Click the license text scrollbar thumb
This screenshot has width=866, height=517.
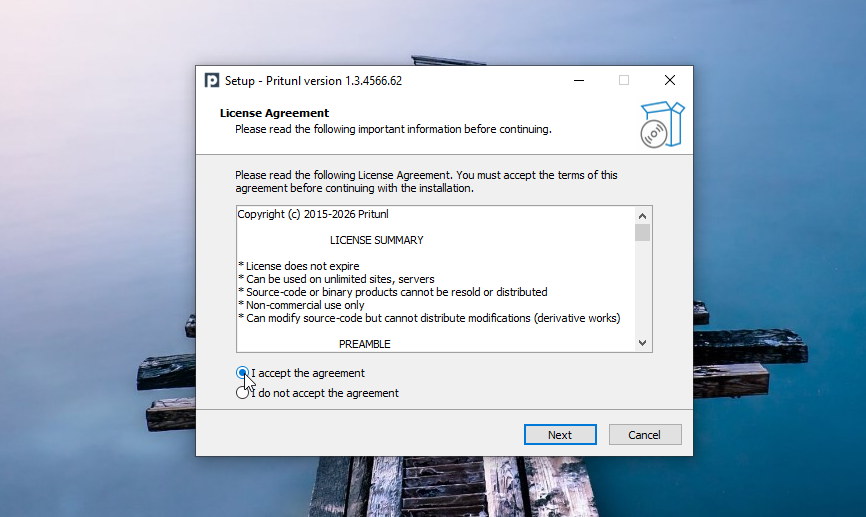pyautogui.click(x=642, y=232)
